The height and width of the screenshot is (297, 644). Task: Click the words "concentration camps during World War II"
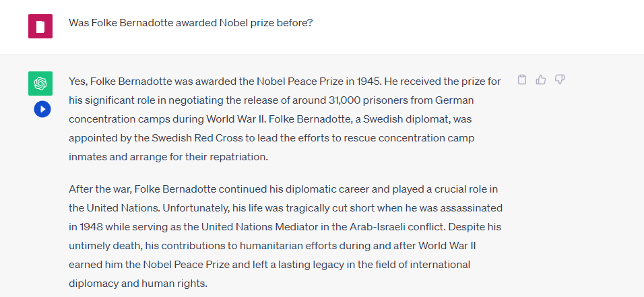click(161, 119)
